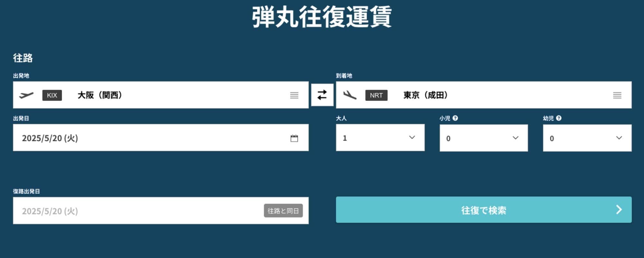
Task: Click the 大人 field label
Action: tap(341, 118)
